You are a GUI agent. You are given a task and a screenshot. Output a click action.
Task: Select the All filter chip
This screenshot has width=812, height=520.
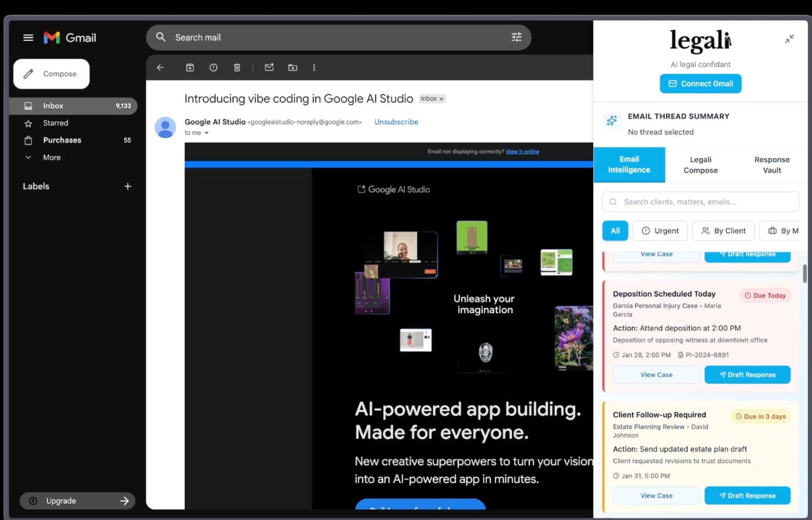point(615,231)
